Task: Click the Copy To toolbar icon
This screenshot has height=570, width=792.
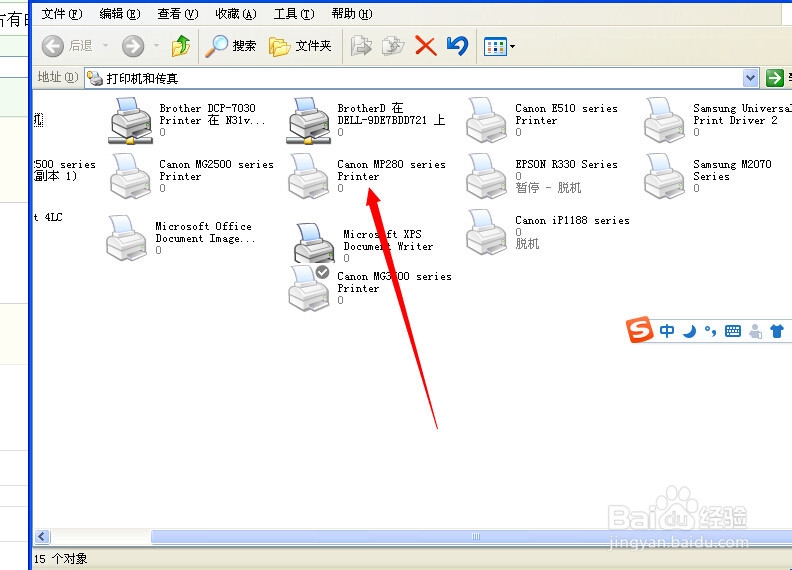Action: point(393,46)
